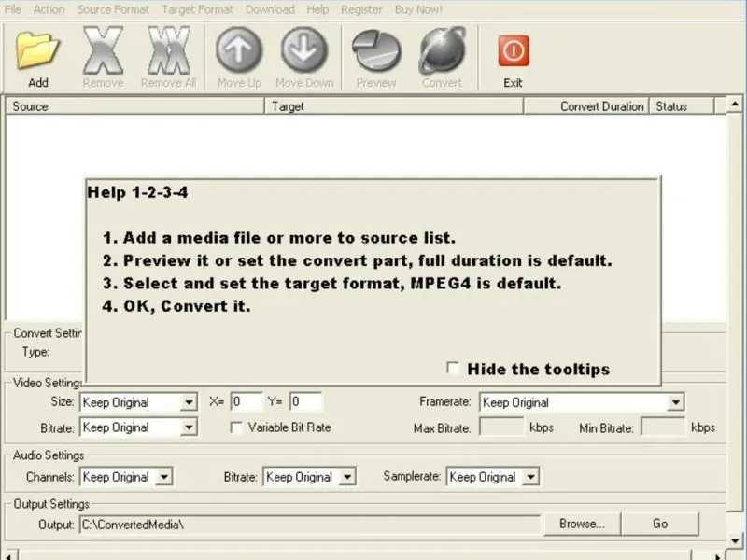Screen dimensions: 747x560
Task: Expand the Samplerate dropdown
Action: coord(530,477)
